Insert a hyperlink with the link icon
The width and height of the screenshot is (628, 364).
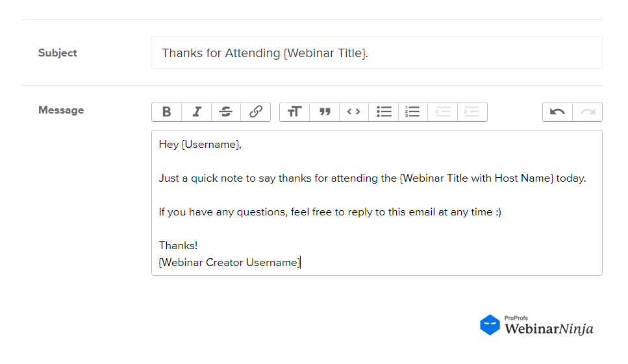click(x=255, y=112)
